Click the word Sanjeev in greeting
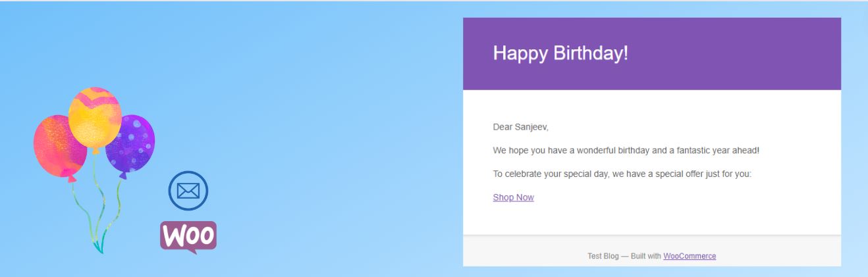The image size is (868, 277). tap(531, 127)
